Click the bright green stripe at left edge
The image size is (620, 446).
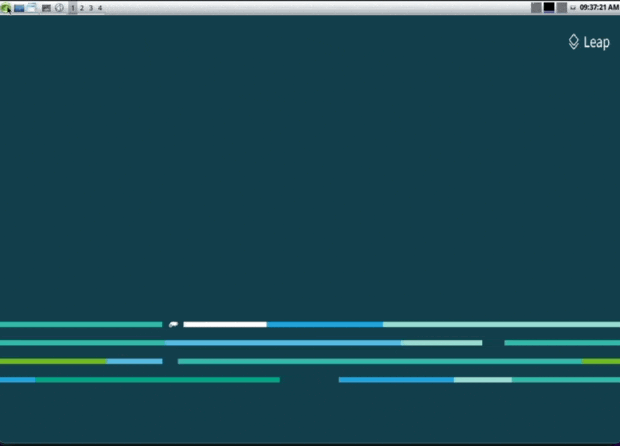pyautogui.click(x=52, y=361)
